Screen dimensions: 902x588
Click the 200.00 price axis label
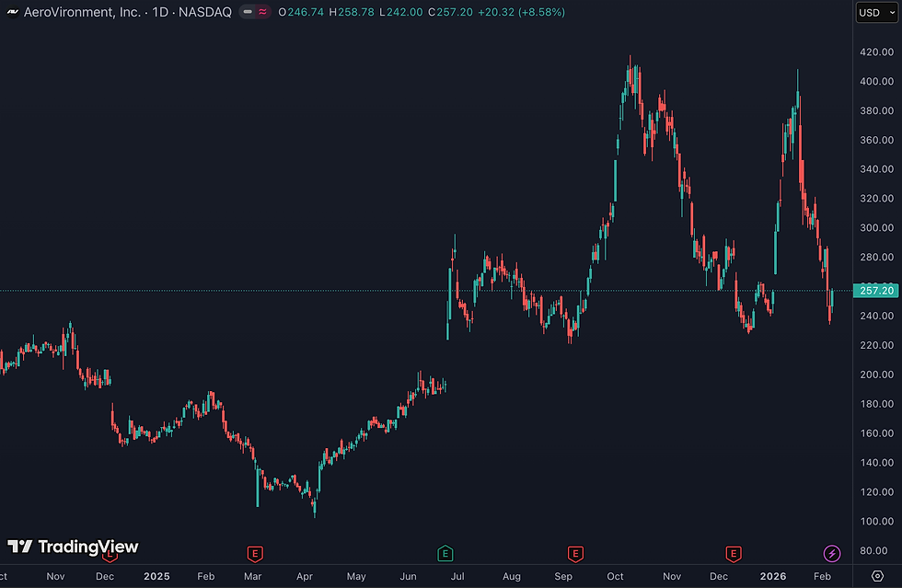(876, 375)
